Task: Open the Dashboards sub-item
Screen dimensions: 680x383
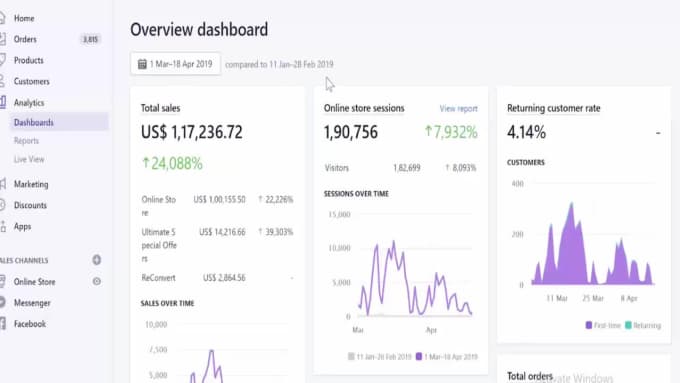Action: click(x=34, y=122)
